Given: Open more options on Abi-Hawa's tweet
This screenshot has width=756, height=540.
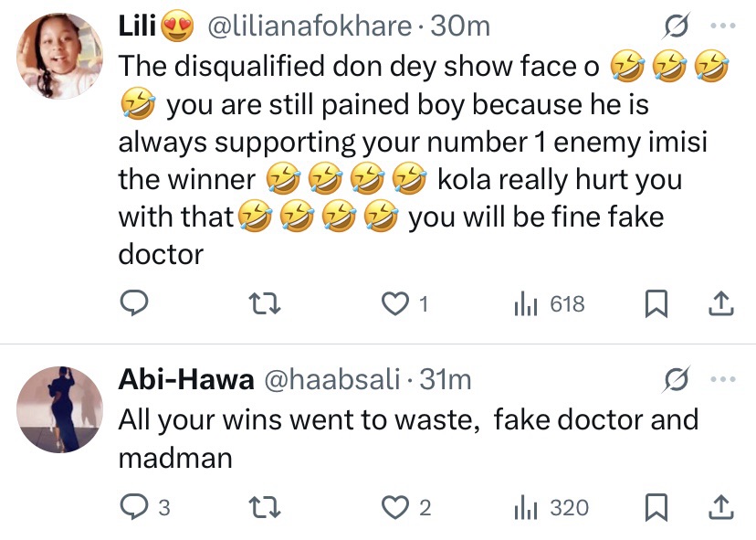Looking at the screenshot, I should pyautogui.click(x=722, y=378).
